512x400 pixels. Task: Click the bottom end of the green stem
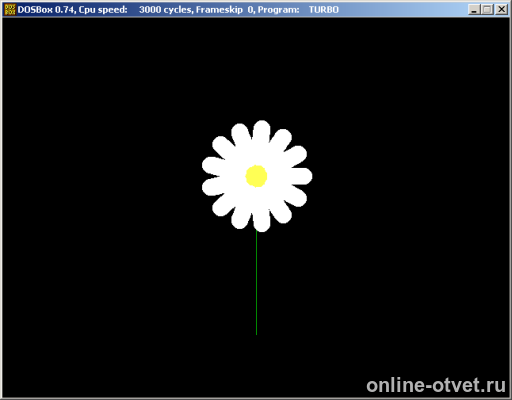256,333
